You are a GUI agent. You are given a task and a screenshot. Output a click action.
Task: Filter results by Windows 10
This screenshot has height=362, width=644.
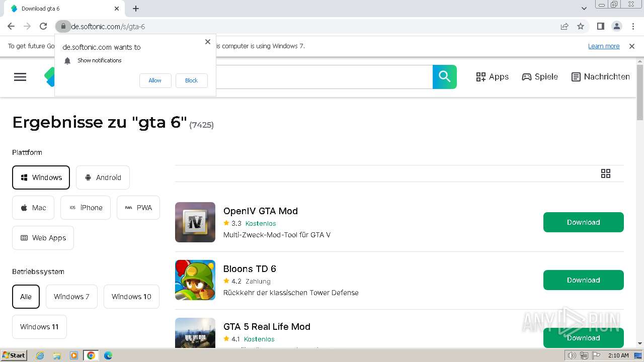pos(131,297)
